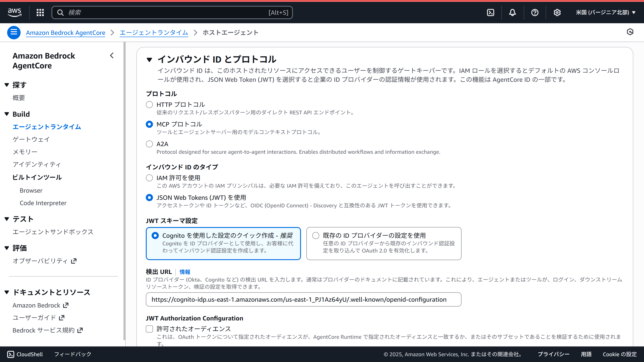Select the HTTP プロトコル radio option
644x362 pixels.
pos(149,104)
